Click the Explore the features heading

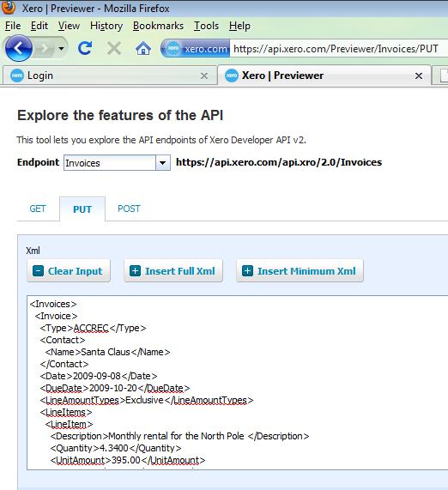coord(120,115)
